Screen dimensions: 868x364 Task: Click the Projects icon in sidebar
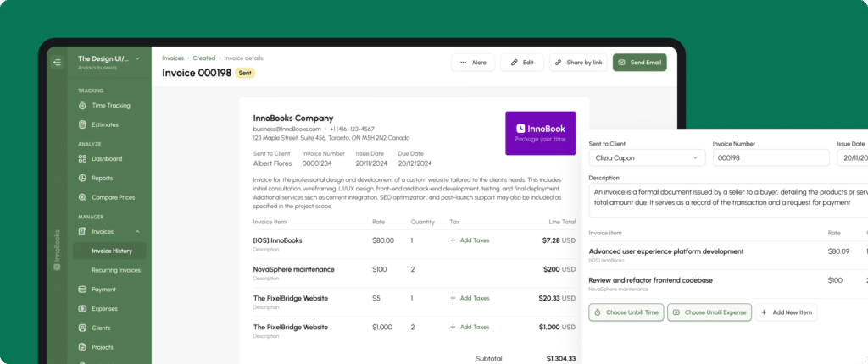point(82,347)
